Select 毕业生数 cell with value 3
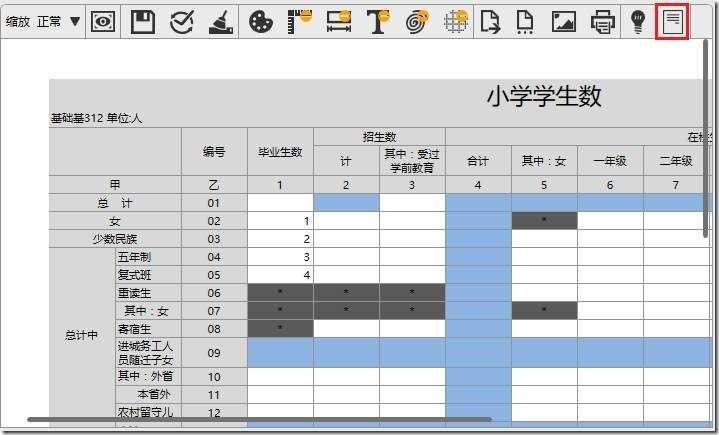 280,257
